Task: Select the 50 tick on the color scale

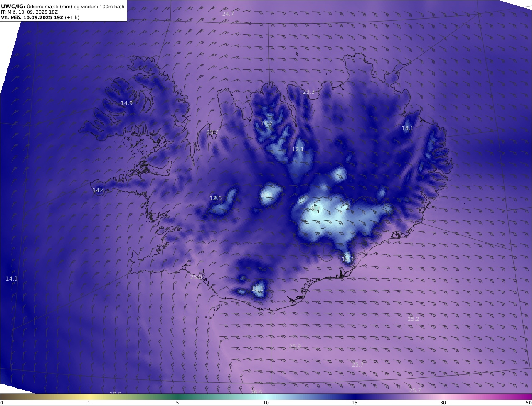Action: coord(529,403)
